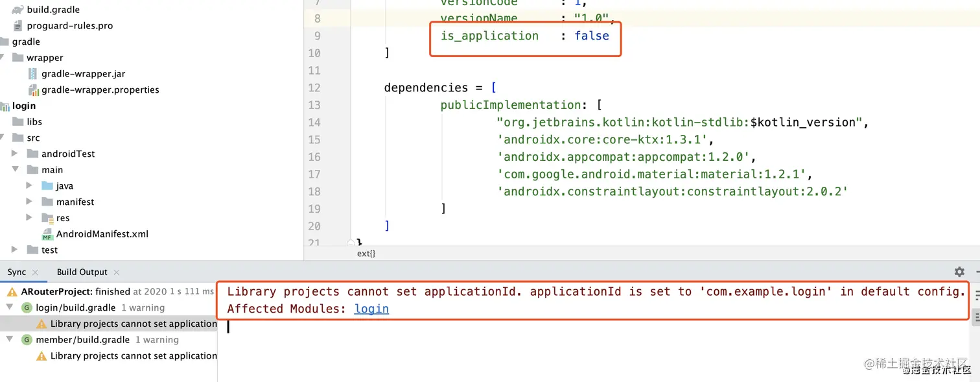The height and width of the screenshot is (382, 980).
Task: Click the proguard-rules.pro text file icon
Action: tap(17, 26)
